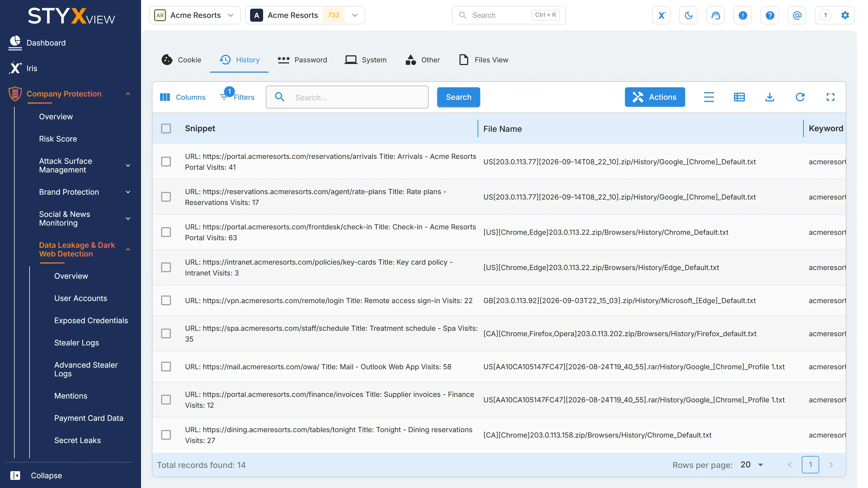
Task: Open the Acme Resorts 732 company dropdown
Action: [x=305, y=15]
